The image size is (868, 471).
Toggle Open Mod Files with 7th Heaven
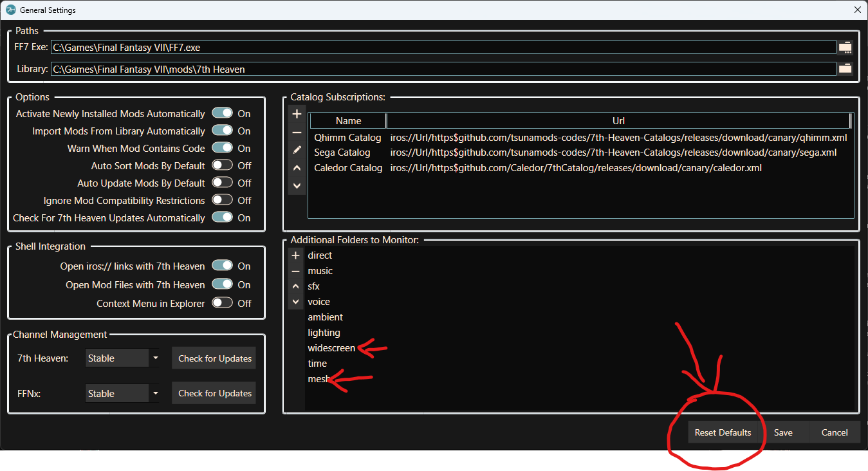pyautogui.click(x=222, y=284)
